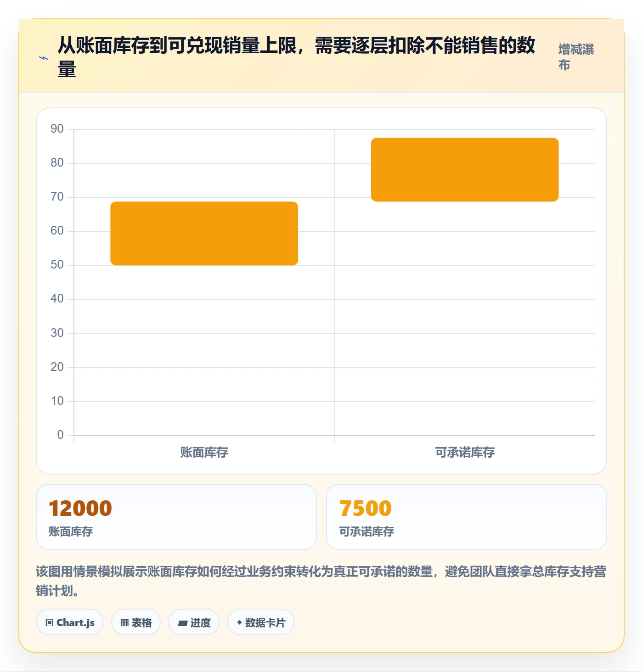Click the description paragraph starting 该图用情景模拟
The image size is (643, 672).
(321, 581)
